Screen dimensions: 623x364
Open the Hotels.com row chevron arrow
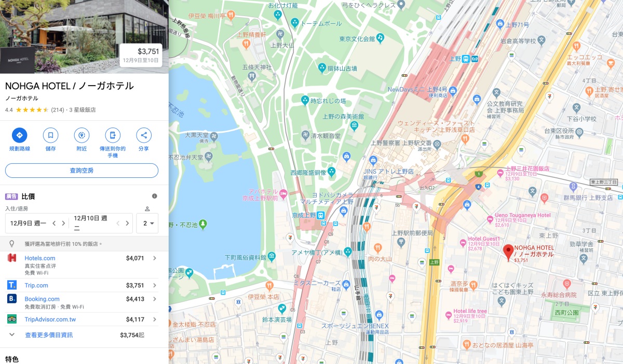(155, 258)
